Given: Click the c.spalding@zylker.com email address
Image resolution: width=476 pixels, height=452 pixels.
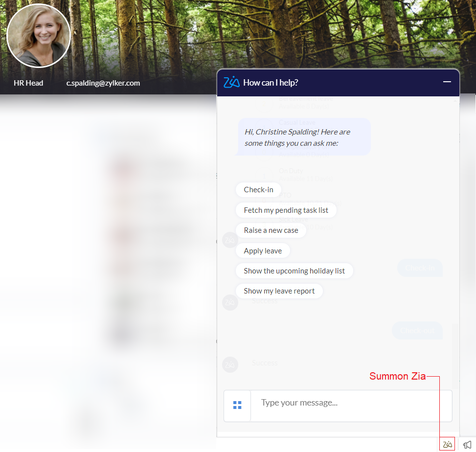Looking at the screenshot, I should 103,83.
